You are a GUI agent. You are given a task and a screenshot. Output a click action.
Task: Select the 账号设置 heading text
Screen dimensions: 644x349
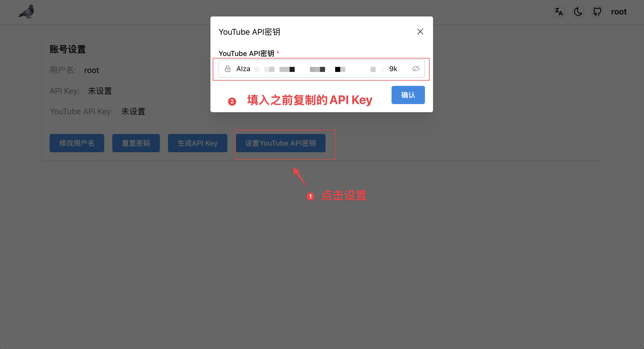[x=68, y=49]
